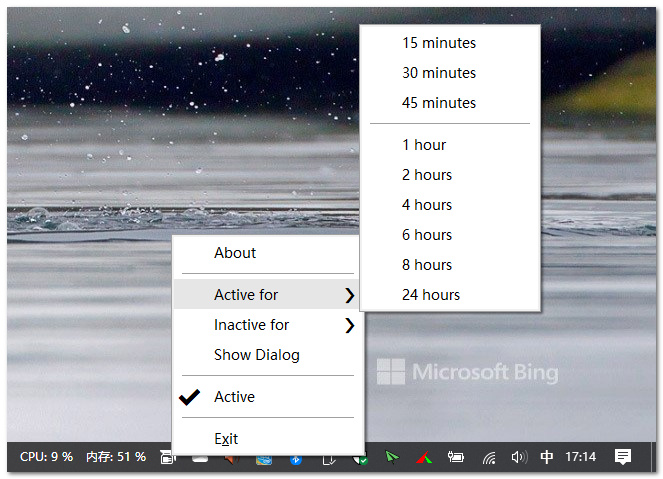Click the CPU usage indicator
663x479 pixels.
[46, 457]
